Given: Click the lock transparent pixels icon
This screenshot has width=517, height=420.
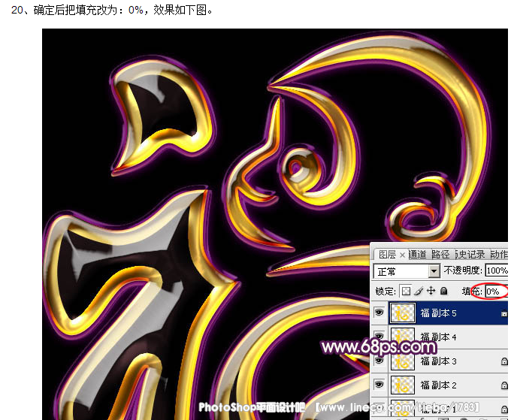Looking at the screenshot, I should [407, 291].
